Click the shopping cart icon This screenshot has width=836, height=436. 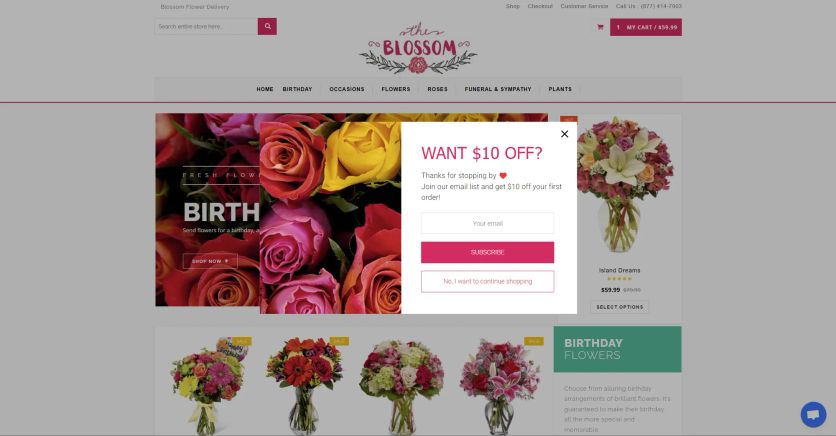[x=600, y=27]
